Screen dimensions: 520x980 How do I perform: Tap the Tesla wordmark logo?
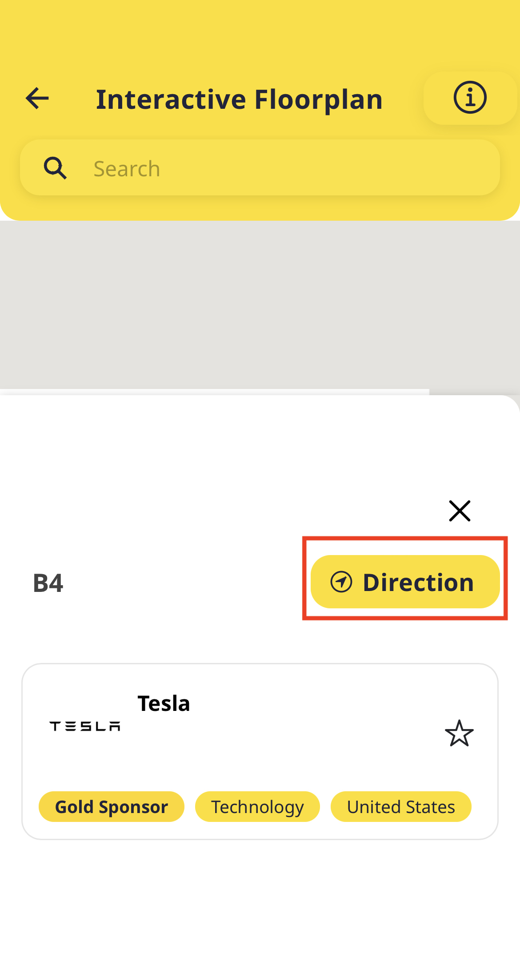pos(85,726)
